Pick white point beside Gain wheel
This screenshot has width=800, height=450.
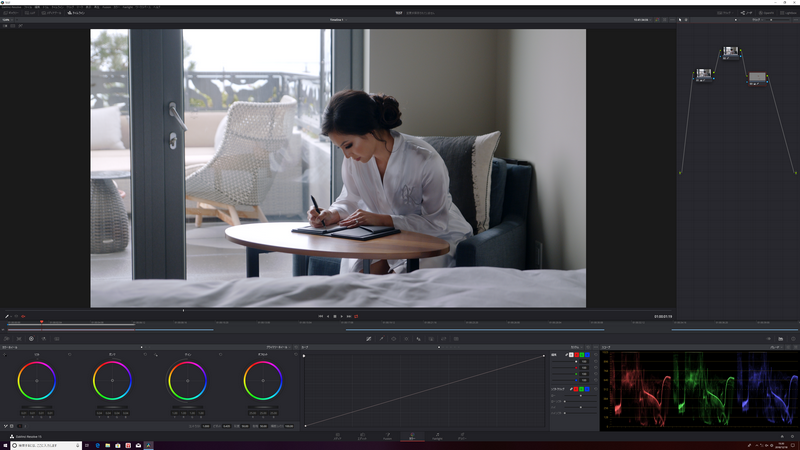tap(156, 354)
